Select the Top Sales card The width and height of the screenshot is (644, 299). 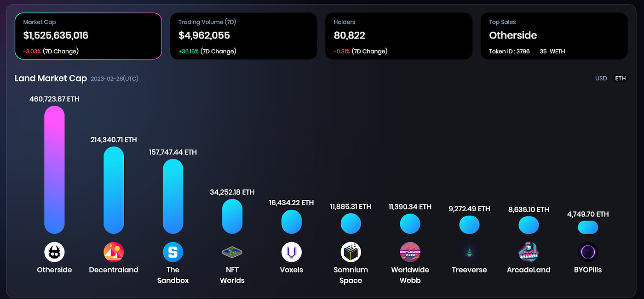point(554,36)
